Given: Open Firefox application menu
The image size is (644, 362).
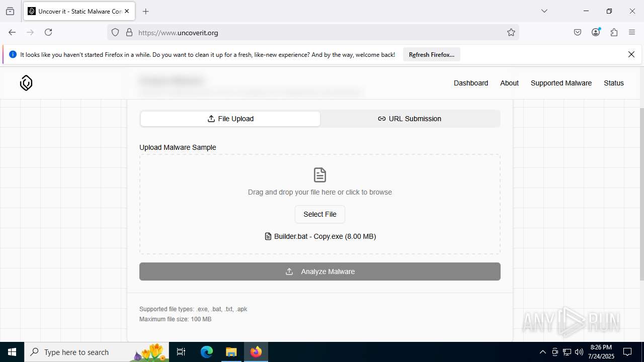Looking at the screenshot, I should point(632,32).
